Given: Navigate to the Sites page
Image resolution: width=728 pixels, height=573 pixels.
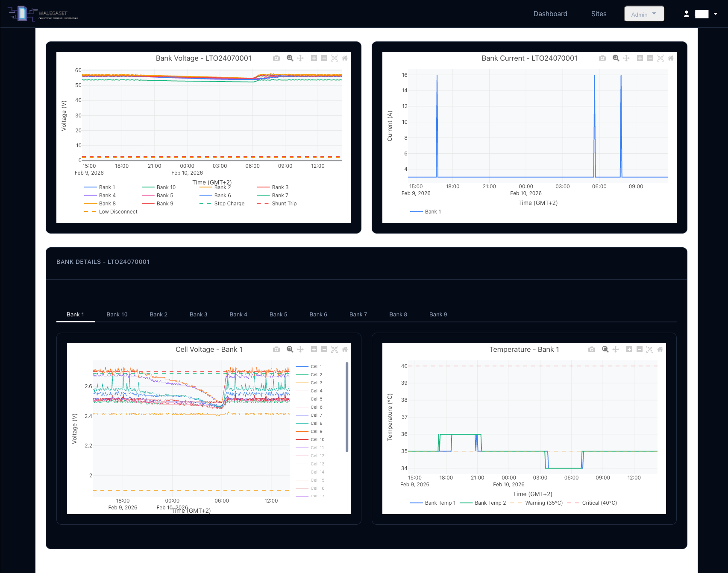Looking at the screenshot, I should pyautogui.click(x=599, y=14).
